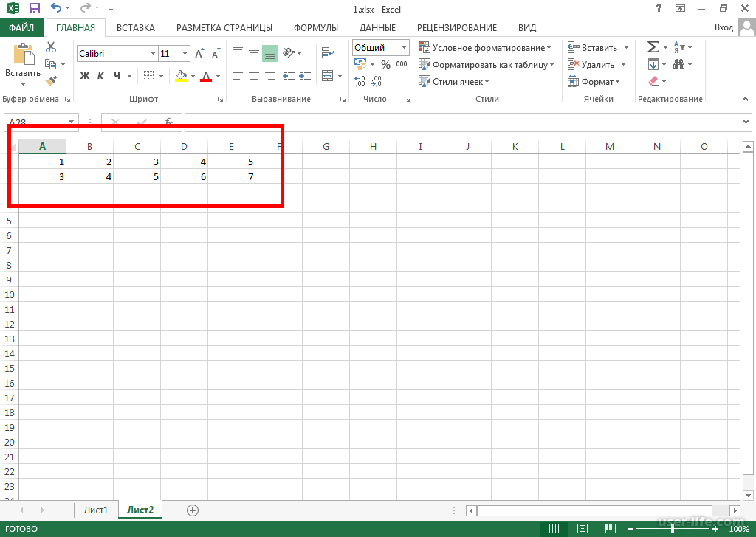756x537 pixels.
Task: Increase decimal places
Action: click(x=360, y=81)
